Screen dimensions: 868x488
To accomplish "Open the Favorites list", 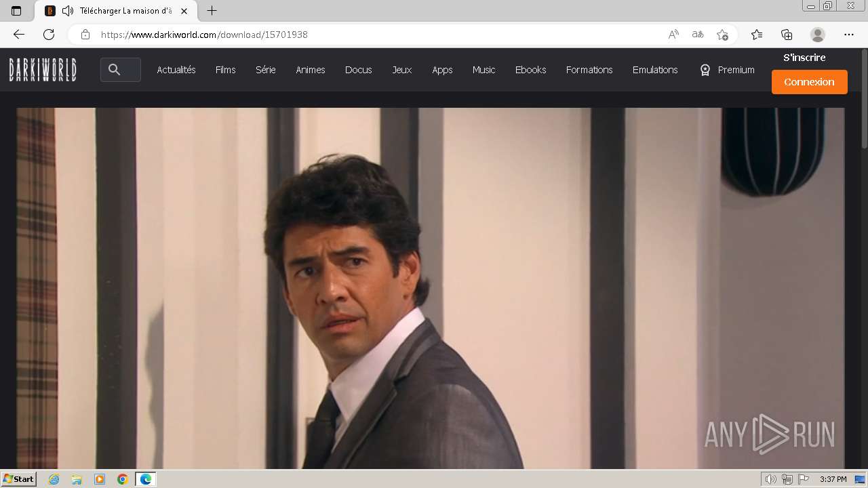I will click(x=757, y=35).
